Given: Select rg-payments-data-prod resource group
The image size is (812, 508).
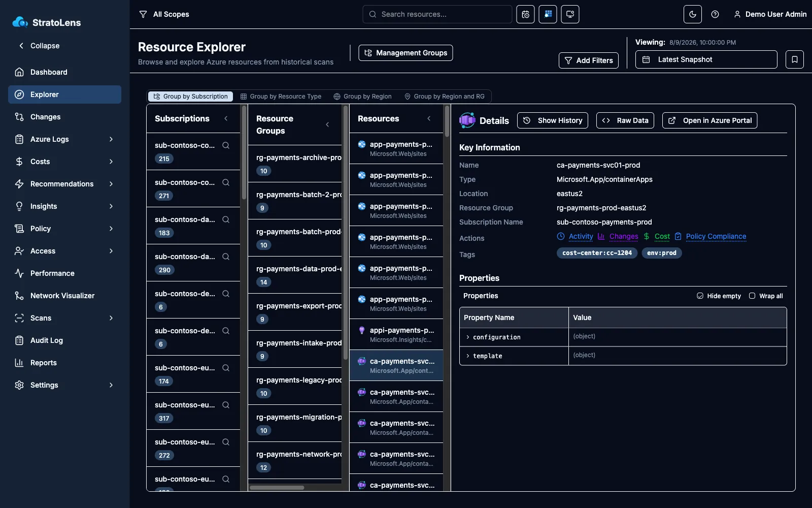Looking at the screenshot, I should pyautogui.click(x=295, y=275).
